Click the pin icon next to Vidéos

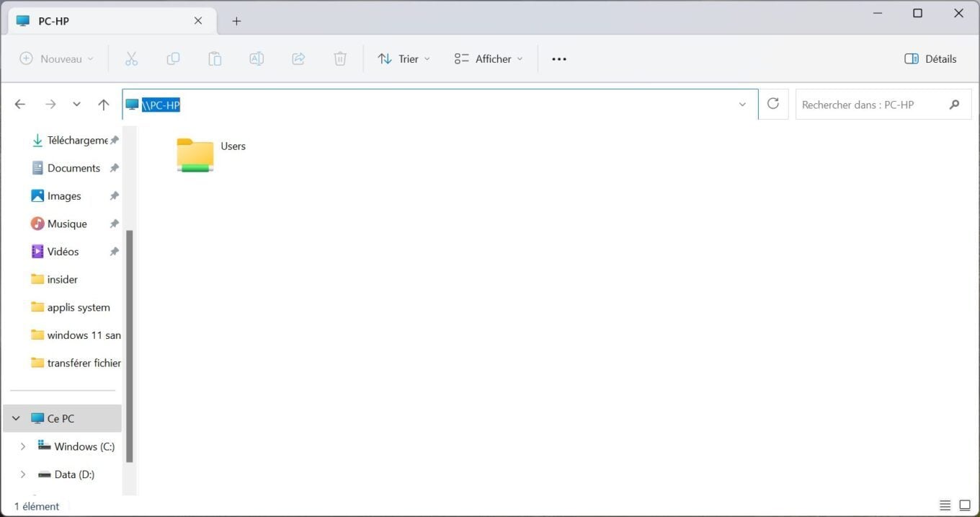click(114, 252)
